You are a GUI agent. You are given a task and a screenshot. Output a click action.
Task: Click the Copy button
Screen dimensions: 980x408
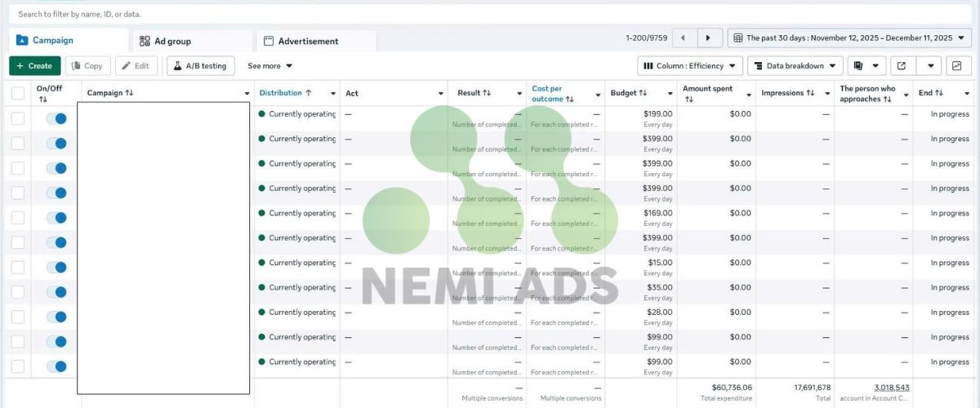(88, 66)
